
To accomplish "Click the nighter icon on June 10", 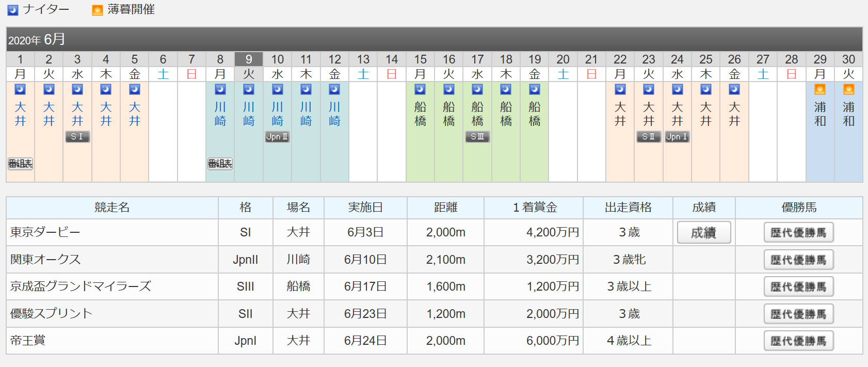I will pyautogui.click(x=278, y=89).
